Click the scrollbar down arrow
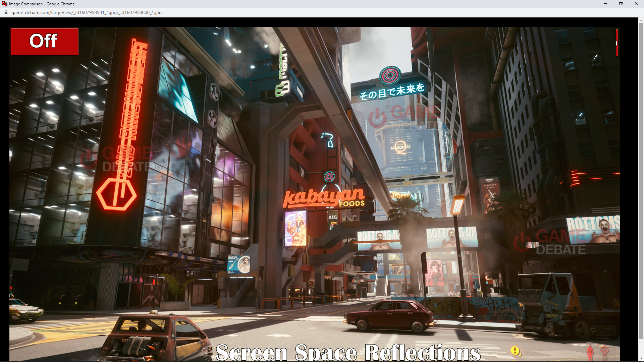644x362 pixels. [x=641, y=359]
